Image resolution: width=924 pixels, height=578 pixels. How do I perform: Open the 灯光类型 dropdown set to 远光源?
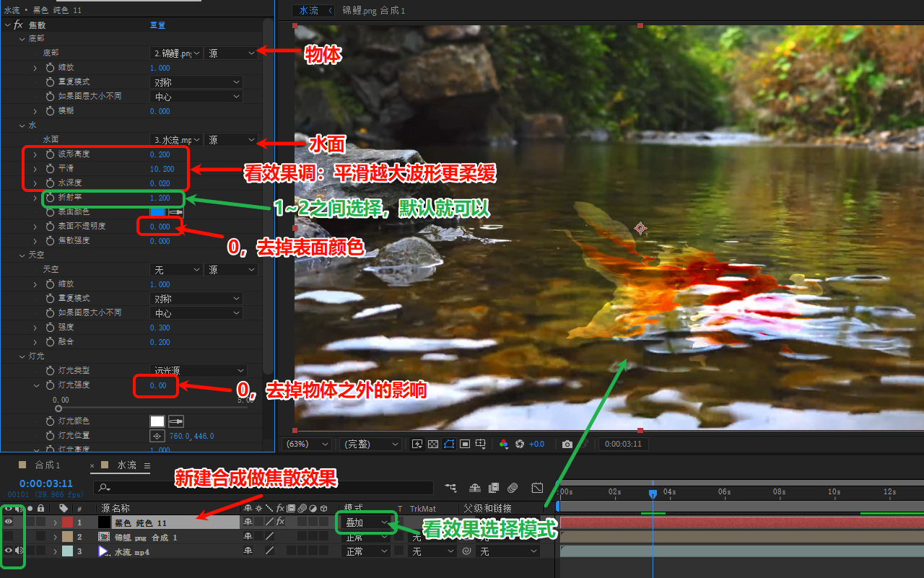pyautogui.click(x=199, y=371)
